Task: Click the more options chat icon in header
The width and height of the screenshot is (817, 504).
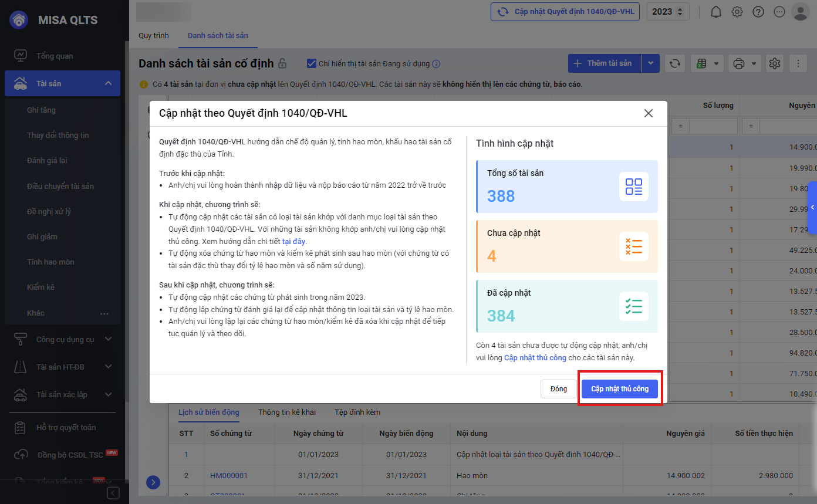Action: [779, 12]
